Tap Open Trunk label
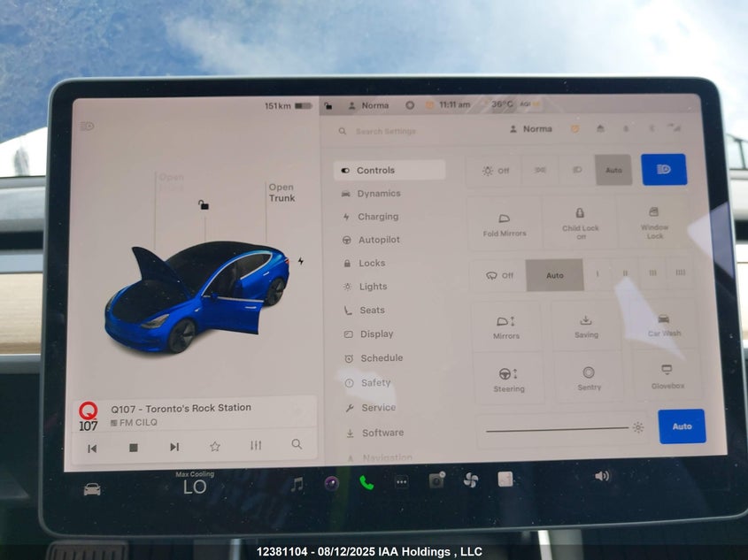The width and height of the screenshot is (748, 560). (281, 193)
